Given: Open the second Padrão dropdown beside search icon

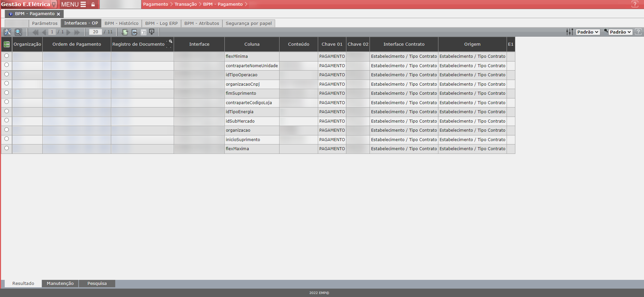Looking at the screenshot, I should click(x=620, y=32).
